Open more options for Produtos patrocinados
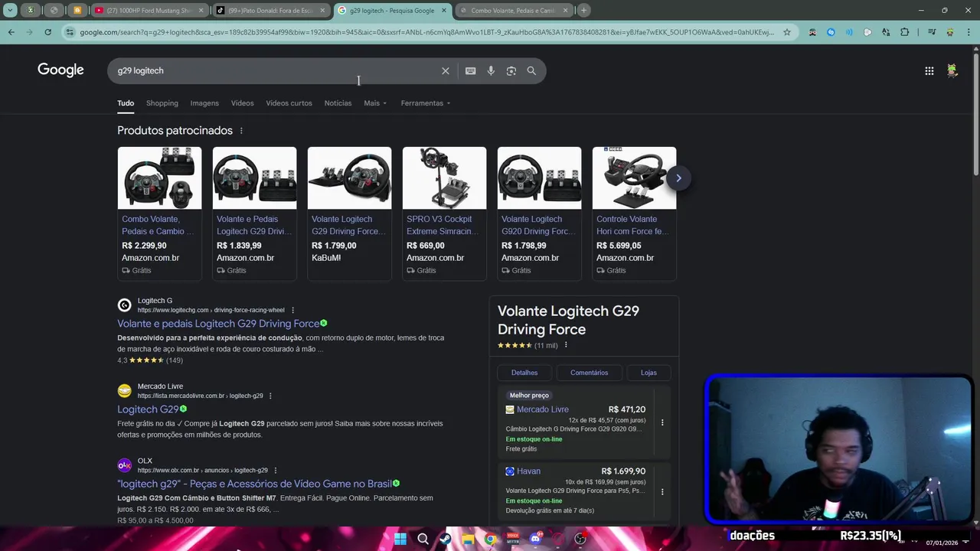This screenshot has height=551, width=980. click(x=241, y=131)
